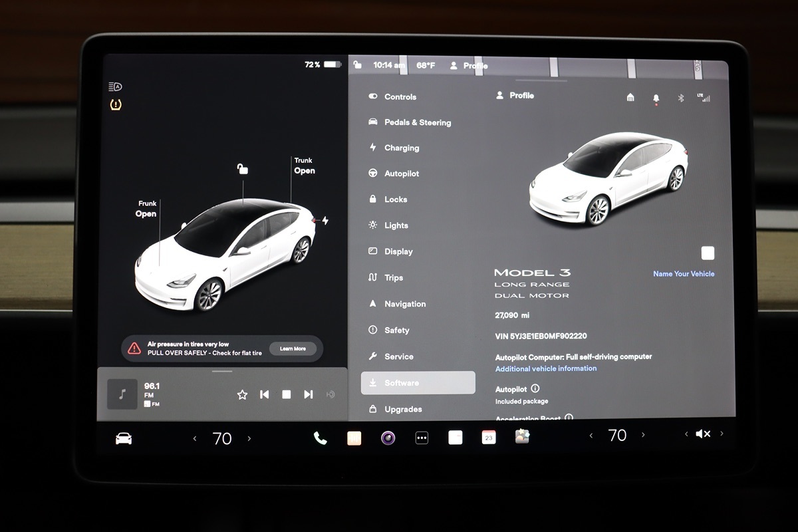The width and height of the screenshot is (798, 532).
Task: Decrease passenger temperature with left chevron
Action: (x=591, y=436)
